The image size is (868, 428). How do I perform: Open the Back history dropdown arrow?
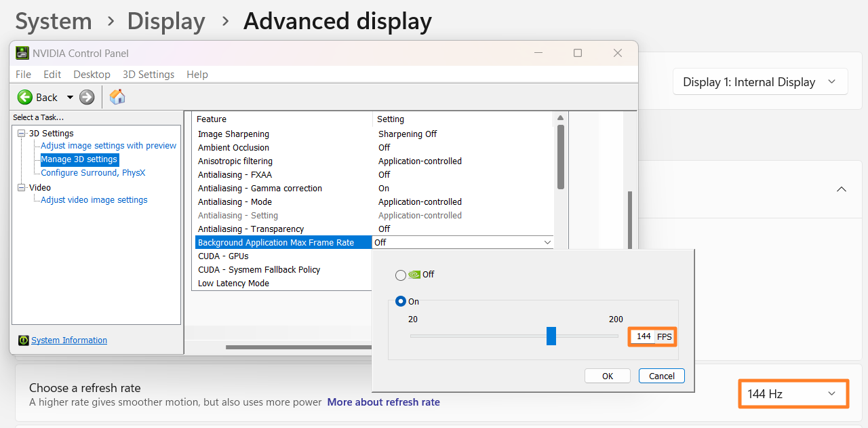[x=70, y=98]
